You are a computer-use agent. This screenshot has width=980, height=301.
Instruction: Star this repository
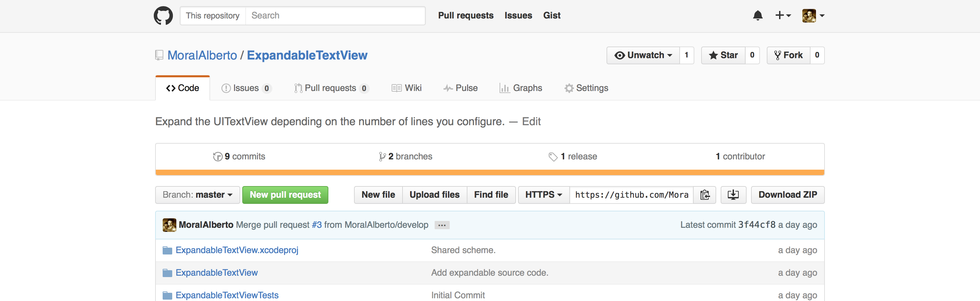click(723, 56)
